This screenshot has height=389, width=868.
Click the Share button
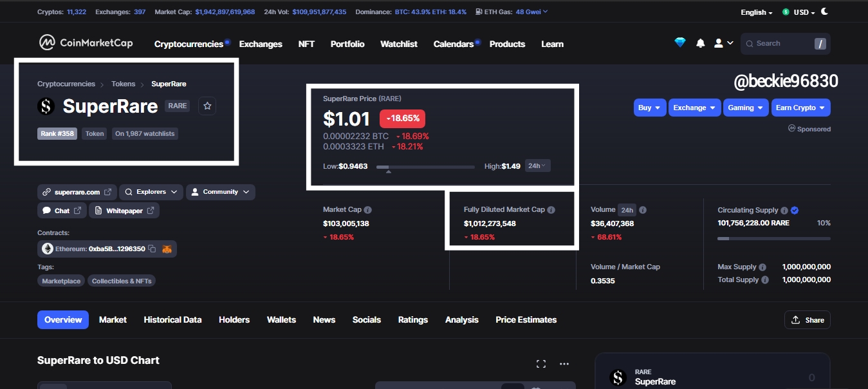[808, 320]
